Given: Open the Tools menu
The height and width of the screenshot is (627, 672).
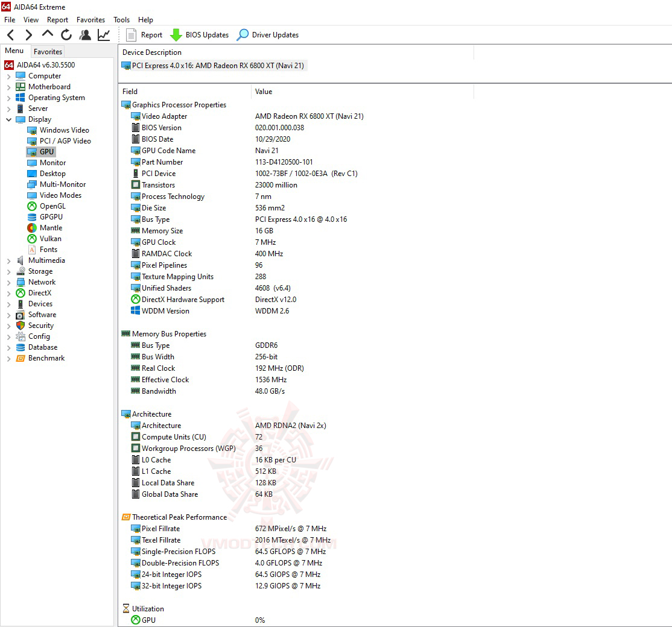Looking at the screenshot, I should click(121, 20).
